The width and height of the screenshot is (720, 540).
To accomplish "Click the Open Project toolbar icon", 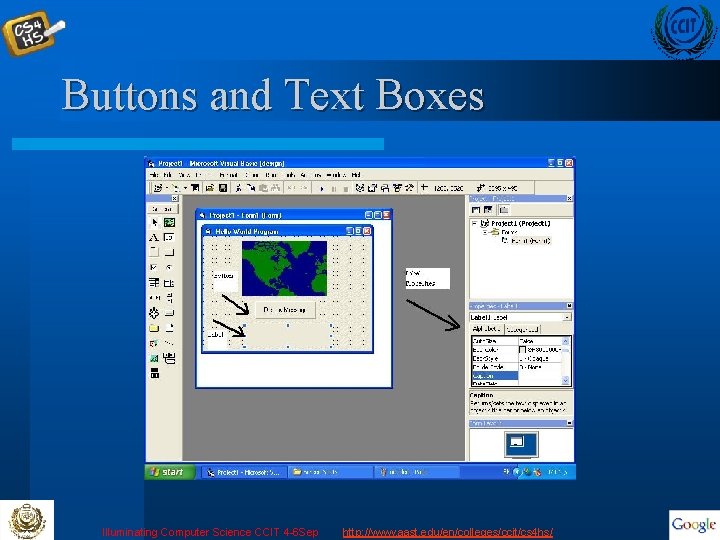I will coord(210,188).
